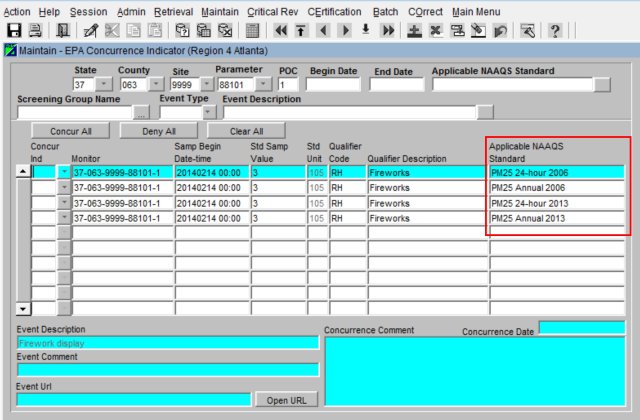
Task: Open the Batch menu
Action: coord(385,12)
